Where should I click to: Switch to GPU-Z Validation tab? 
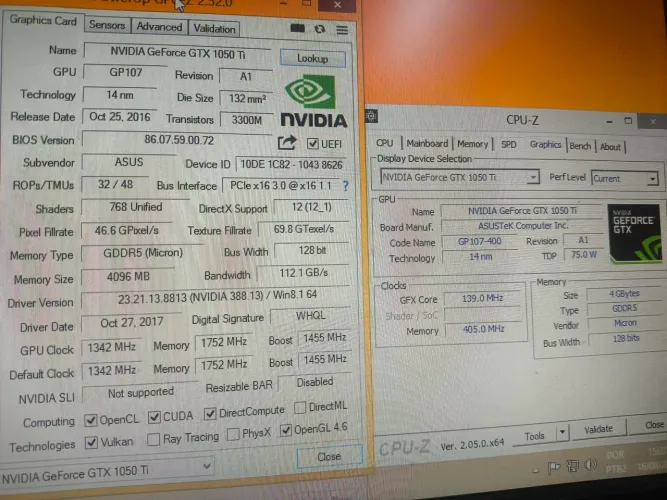[214, 29]
